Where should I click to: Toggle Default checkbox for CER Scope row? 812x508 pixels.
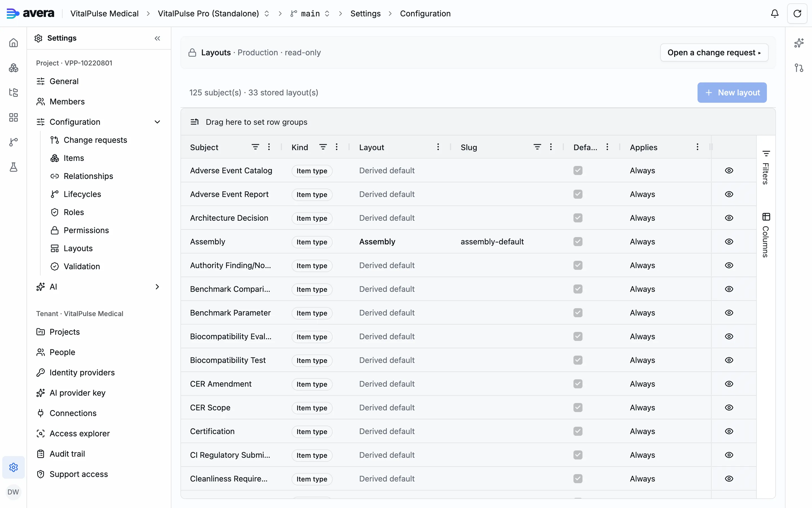pos(578,408)
